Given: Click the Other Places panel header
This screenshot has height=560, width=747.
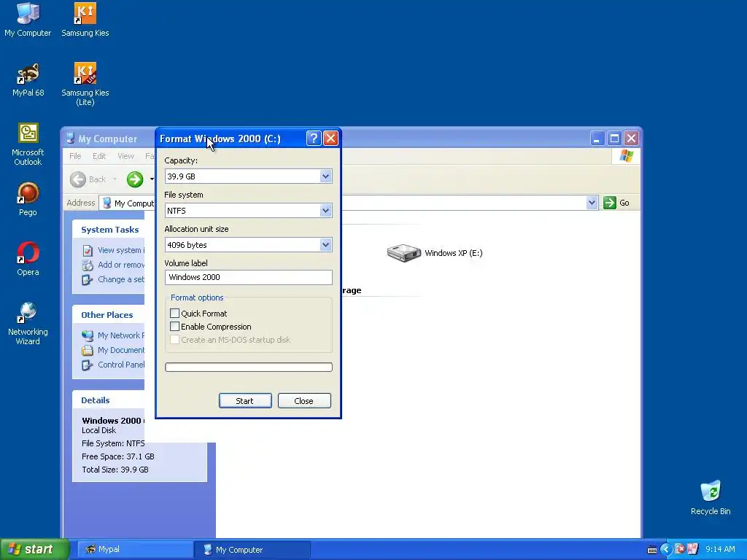Looking at the screenshot, I should (x=108, y=315).
